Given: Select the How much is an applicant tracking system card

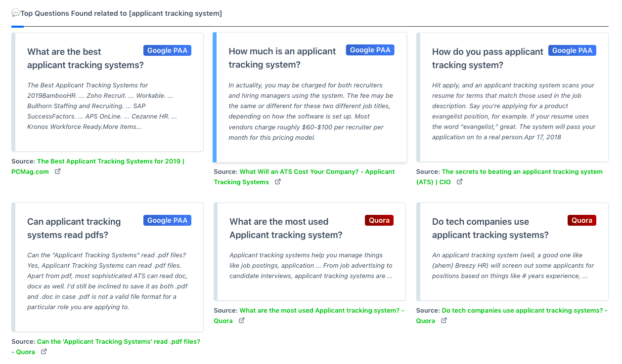Looking at the screenshot, I should click(310, 97).
